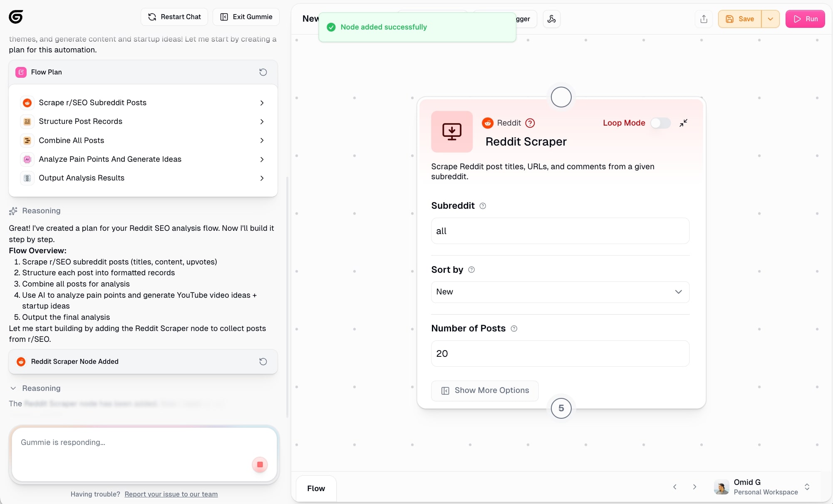The height and width of the screenshot is (504, 833).
Task: Expand Analyze Pain Points And Generate Ideas step
Action: click(262, 159)
